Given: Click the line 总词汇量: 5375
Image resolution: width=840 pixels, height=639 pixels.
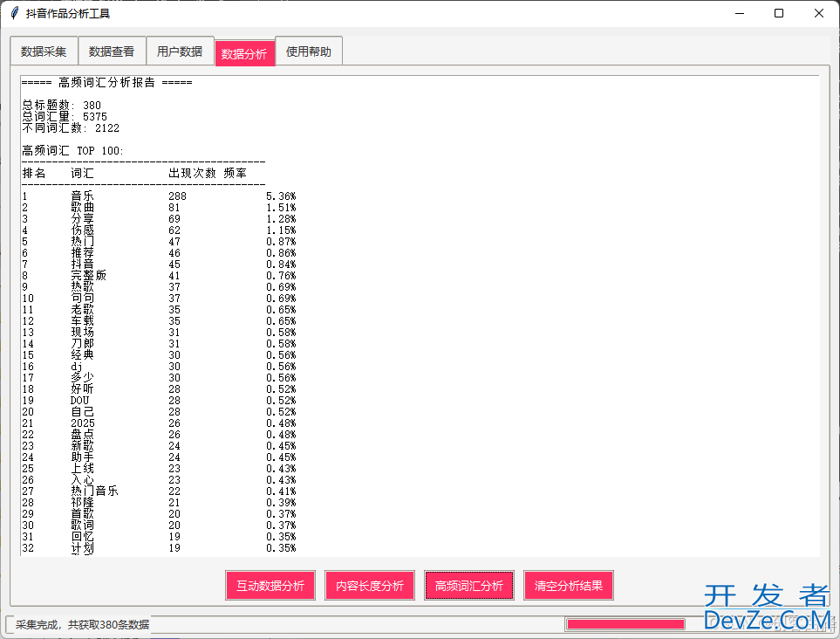Looking at the screenshot, I should click(x=65, y=116).
